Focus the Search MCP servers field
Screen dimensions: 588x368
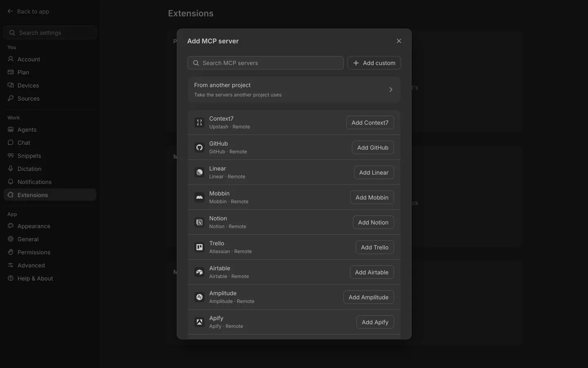tap(265, 63)
